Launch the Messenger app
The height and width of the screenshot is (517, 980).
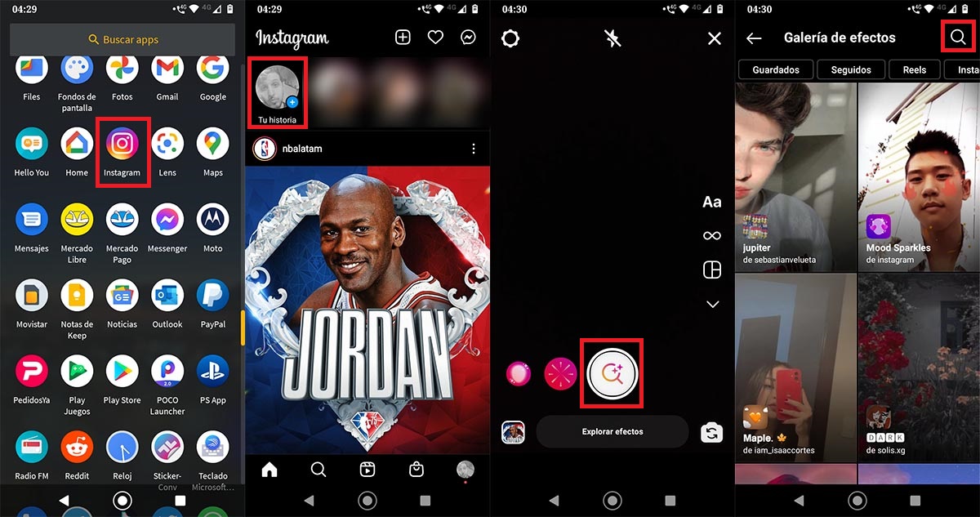click(x=167, y=220)
